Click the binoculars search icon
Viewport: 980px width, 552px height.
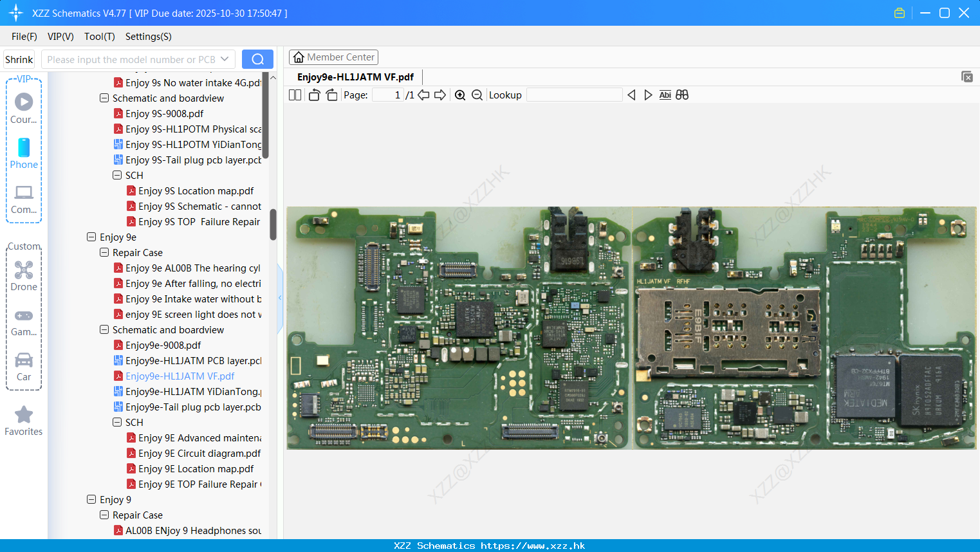tap(682, 95)
